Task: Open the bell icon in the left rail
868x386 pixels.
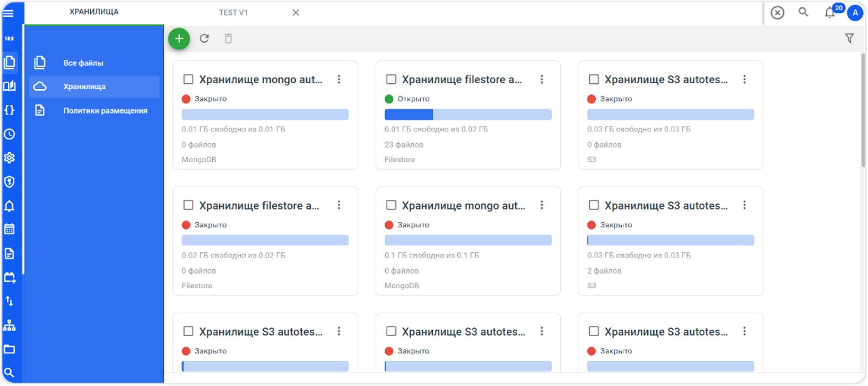Action: coord(9,206)
